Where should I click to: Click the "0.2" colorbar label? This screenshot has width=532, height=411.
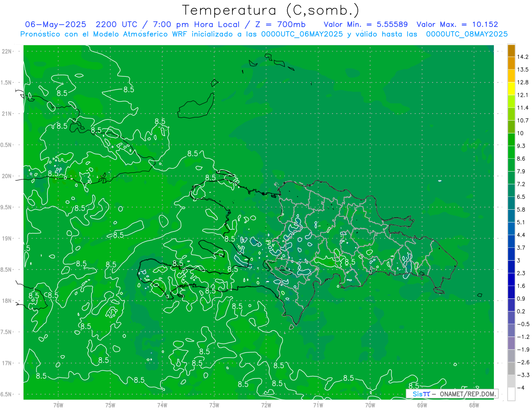point(521,312)
